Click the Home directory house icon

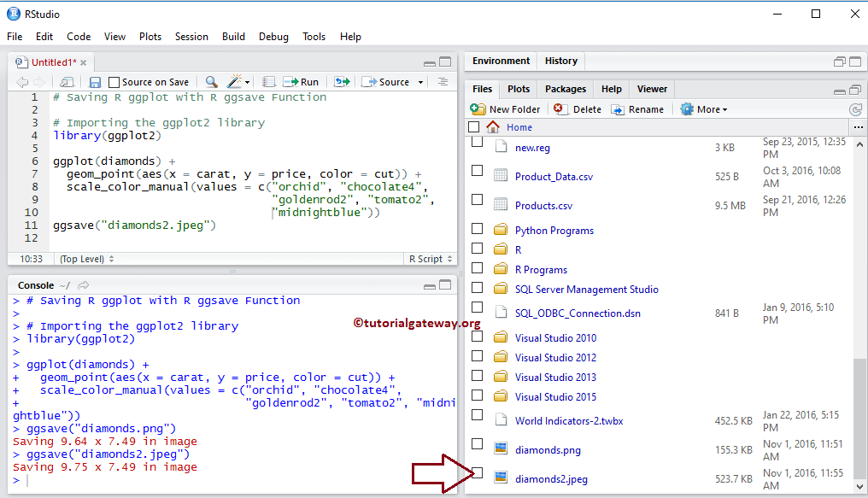tap(493, 127)
